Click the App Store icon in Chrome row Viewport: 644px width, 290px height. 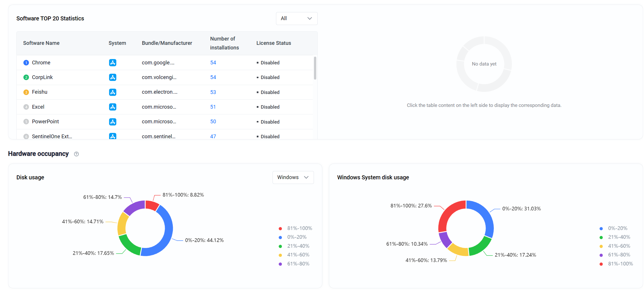point(113,63)
